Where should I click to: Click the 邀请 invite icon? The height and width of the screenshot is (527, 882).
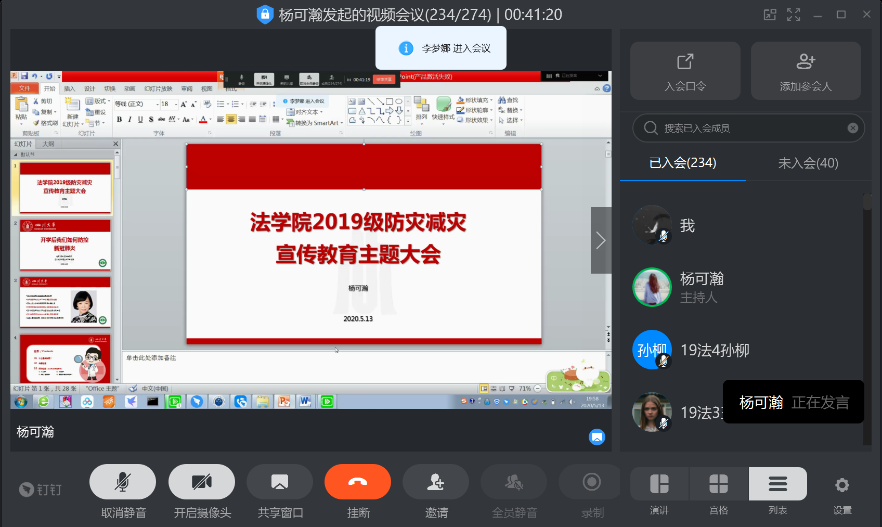point(436,482)
